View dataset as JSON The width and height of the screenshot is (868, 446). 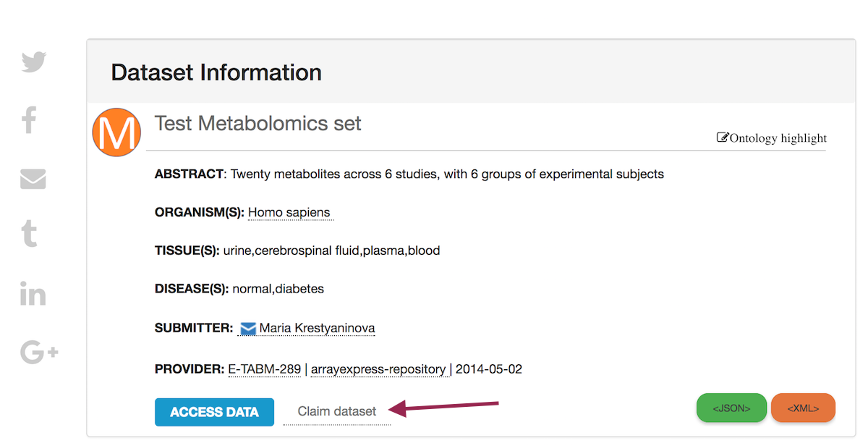(x=731, y=408)
